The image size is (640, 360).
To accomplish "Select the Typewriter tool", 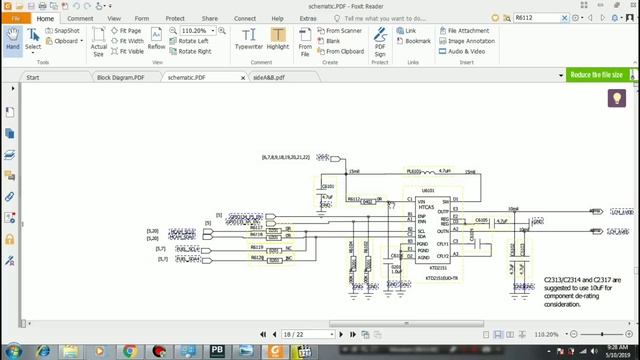I will click(249, 39).
